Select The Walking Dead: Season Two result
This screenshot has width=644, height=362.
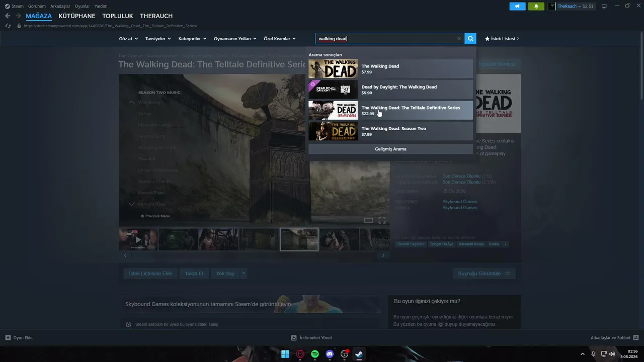pyautogui.click(x=390, y=131)
